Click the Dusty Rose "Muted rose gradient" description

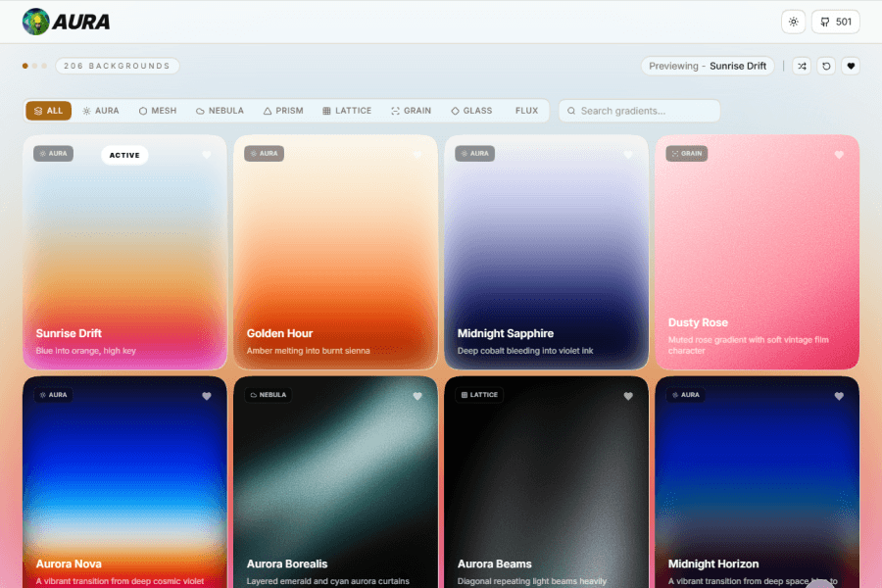[x=748, y=345]
